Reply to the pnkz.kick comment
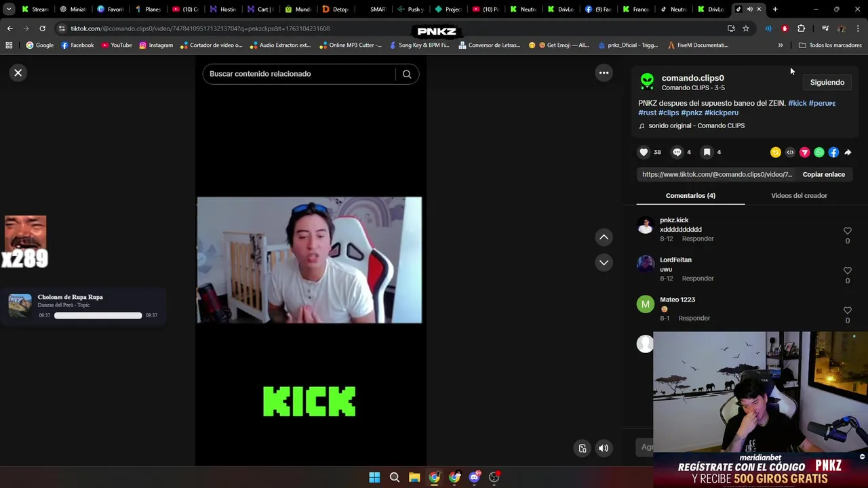The height and width of the screenshot is (488, 868). (698, 239)
